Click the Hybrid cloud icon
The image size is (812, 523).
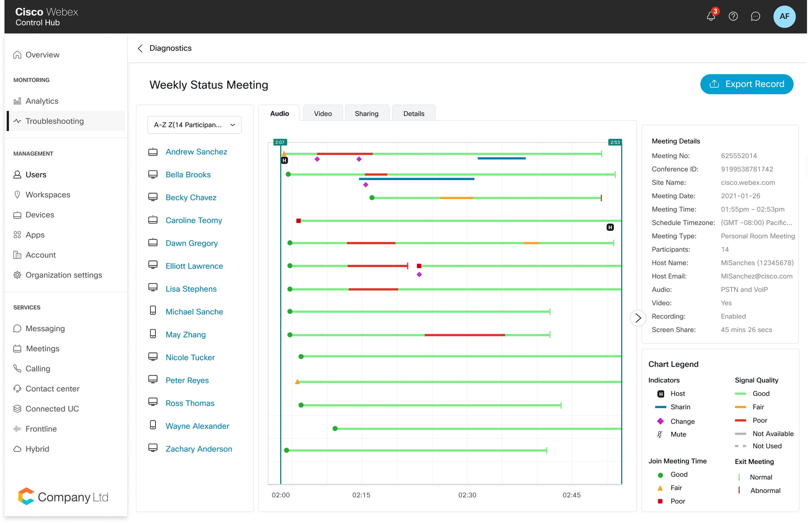click(x=17, y=449)
